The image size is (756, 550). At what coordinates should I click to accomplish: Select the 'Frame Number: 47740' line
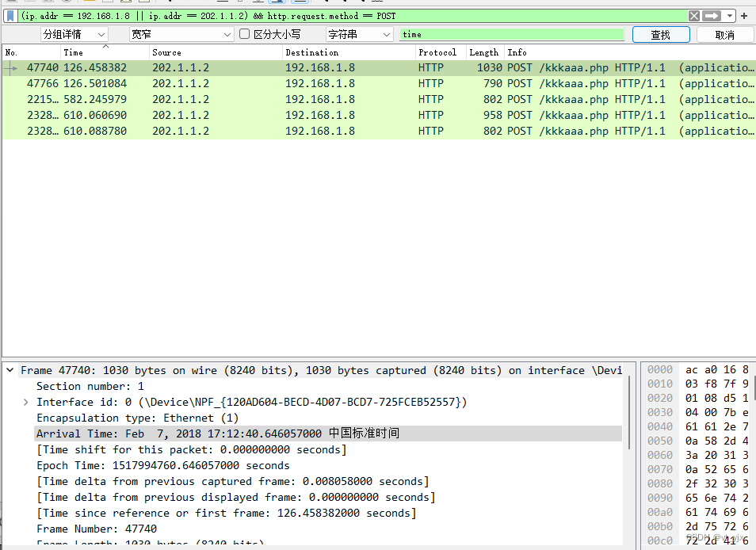pos(97,529)
